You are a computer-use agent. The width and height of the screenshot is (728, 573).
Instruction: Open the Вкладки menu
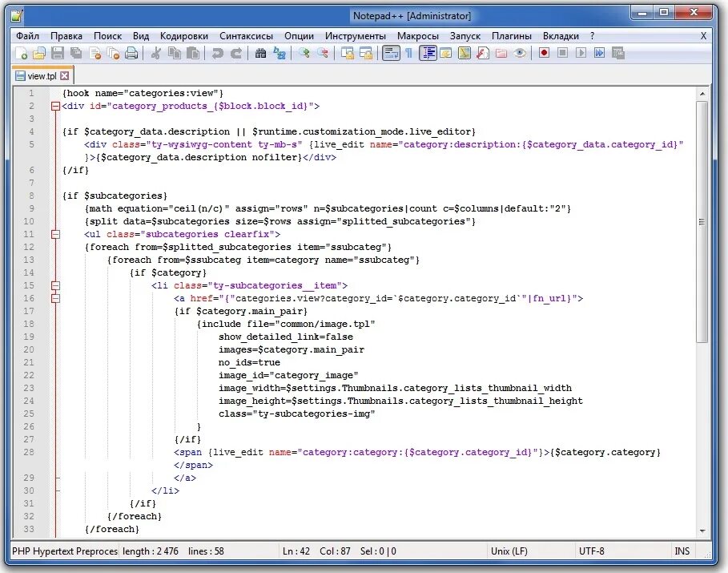pyautogui.click(x=561, y=36)
